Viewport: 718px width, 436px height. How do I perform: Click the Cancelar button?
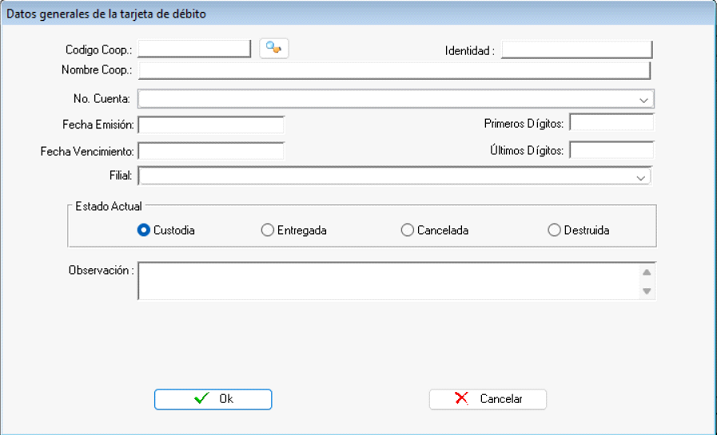[x=488, y=398]
